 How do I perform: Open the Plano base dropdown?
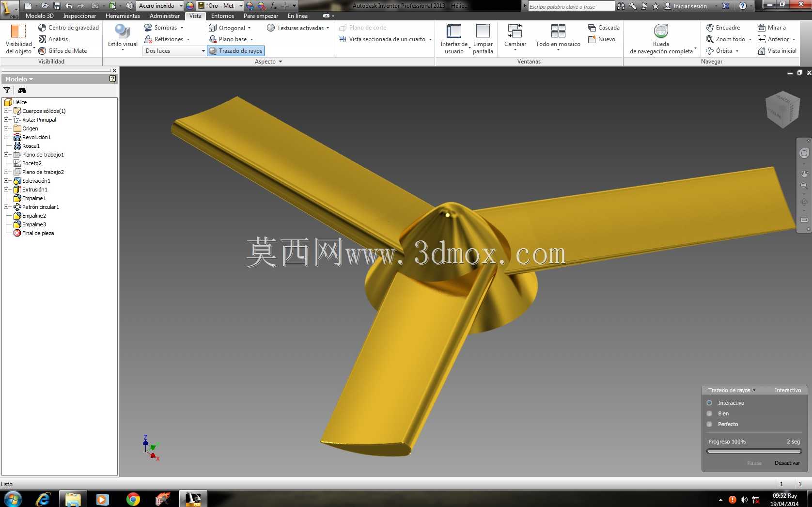click(x=251, y=40)
